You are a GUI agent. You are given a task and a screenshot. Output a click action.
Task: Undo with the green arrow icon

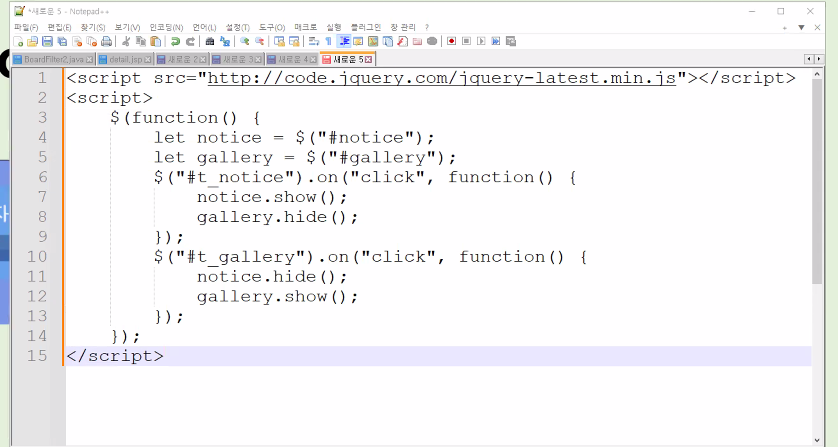(x=175, y=41)
